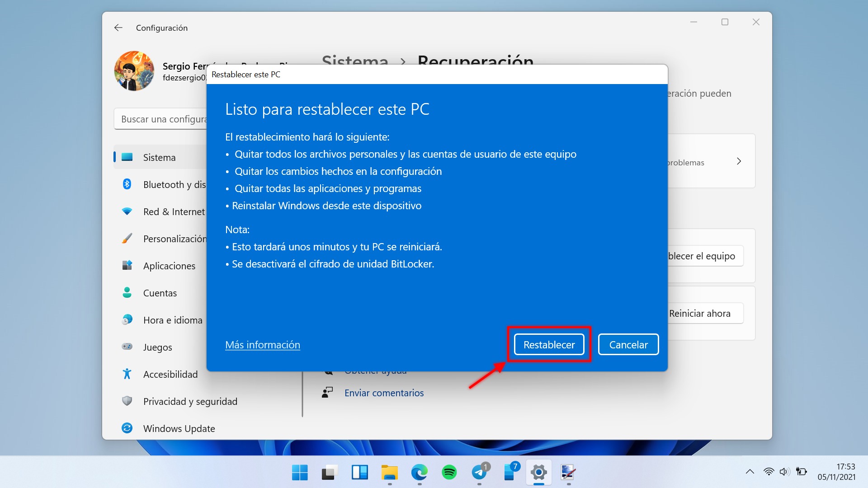Viewport: 868px width, 488px height.
Task: Open Wi-Fi status in system tray
Action: click(769, 472)
